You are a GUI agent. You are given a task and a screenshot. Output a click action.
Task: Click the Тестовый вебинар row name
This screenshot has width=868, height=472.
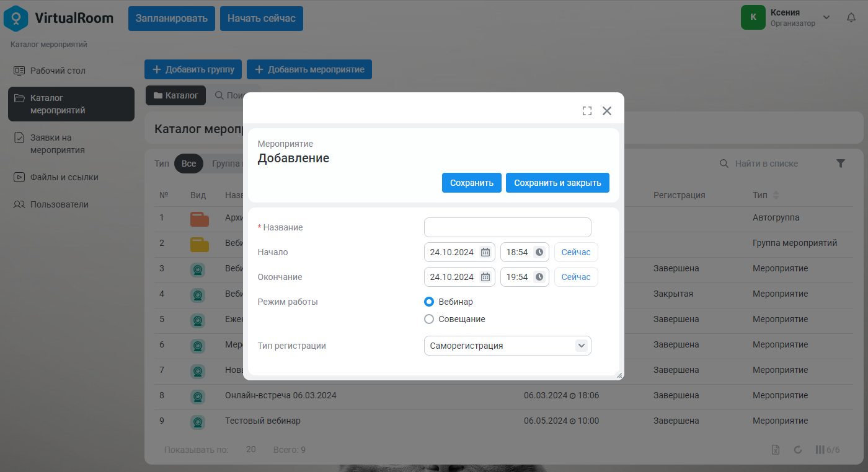tap(263, 421)
